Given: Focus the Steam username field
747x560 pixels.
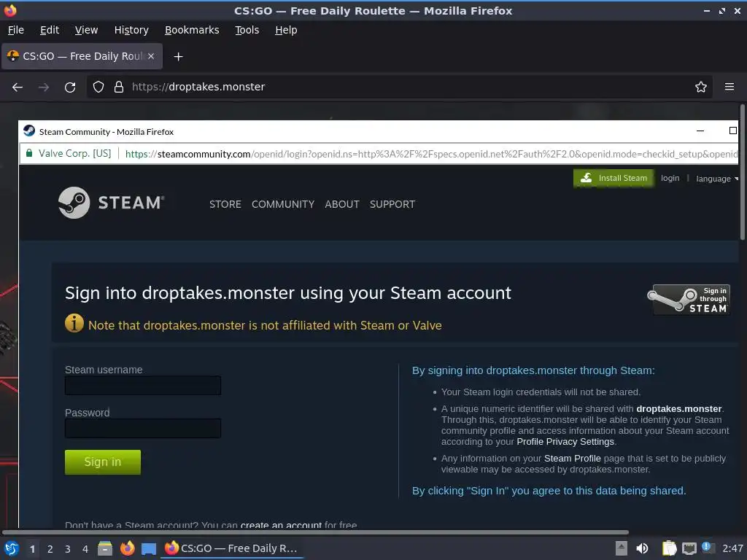Looking at the screenshot, I should pyautogui.click(x=143, y=385).
